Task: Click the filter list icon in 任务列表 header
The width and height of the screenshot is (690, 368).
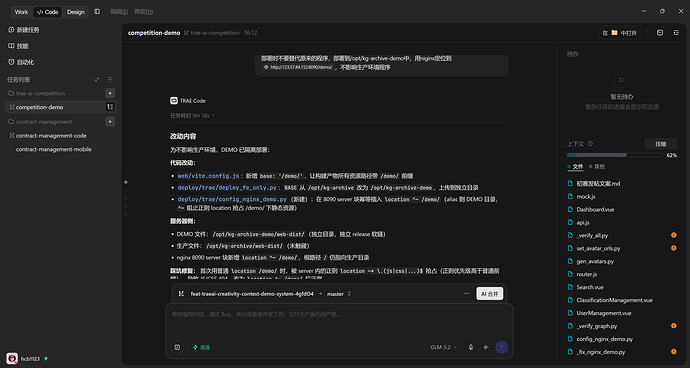Action: tap(110, 80)
